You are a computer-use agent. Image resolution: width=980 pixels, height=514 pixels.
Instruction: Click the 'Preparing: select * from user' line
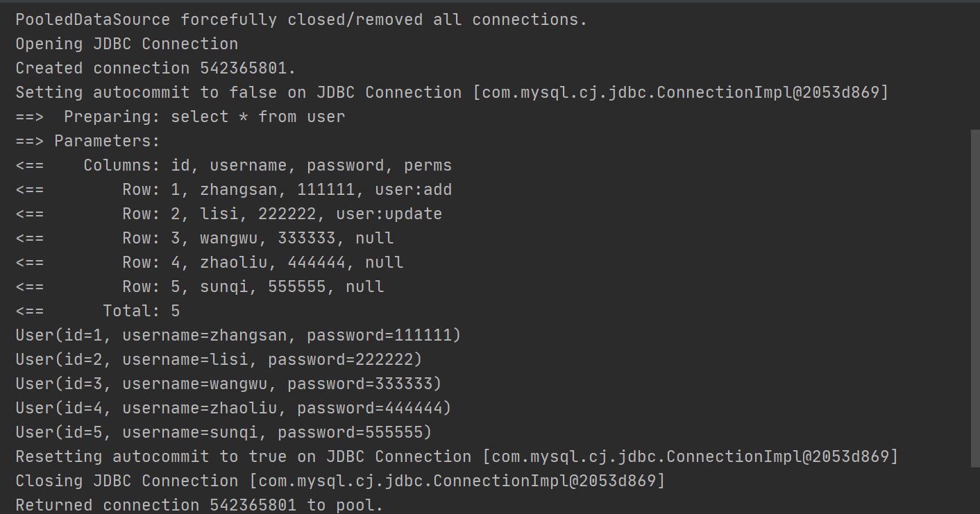pyautogui.click(x=180, y=117)
